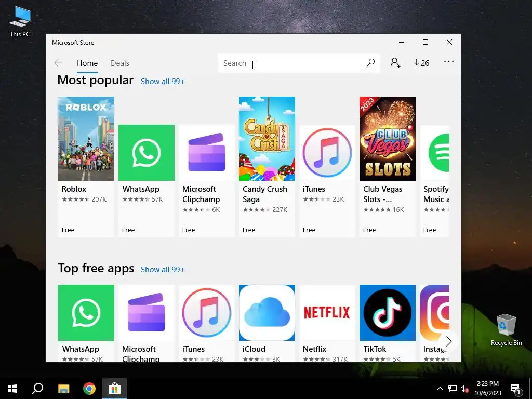Switch to the Deals tab
Screen dimensions: 532x399
(120, 63)
